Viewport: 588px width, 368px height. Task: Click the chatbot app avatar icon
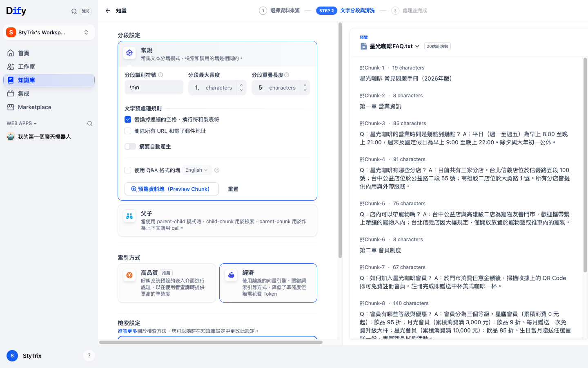[x=11, y=137]
